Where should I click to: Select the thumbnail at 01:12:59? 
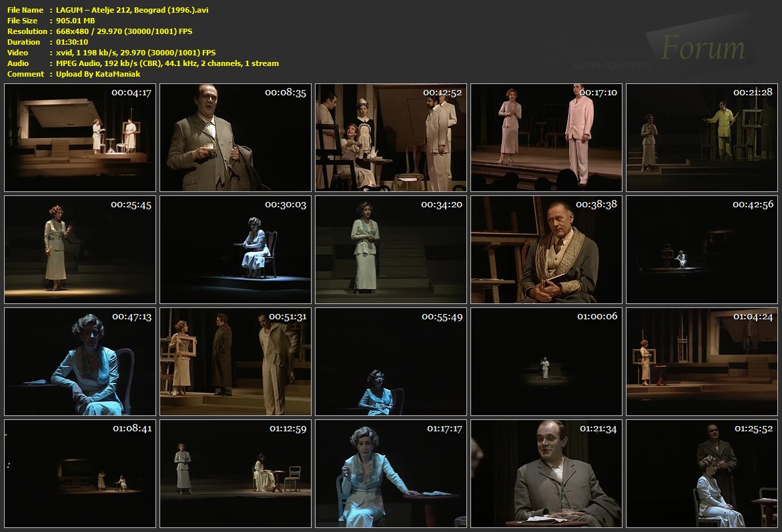(x=236, y=474)
